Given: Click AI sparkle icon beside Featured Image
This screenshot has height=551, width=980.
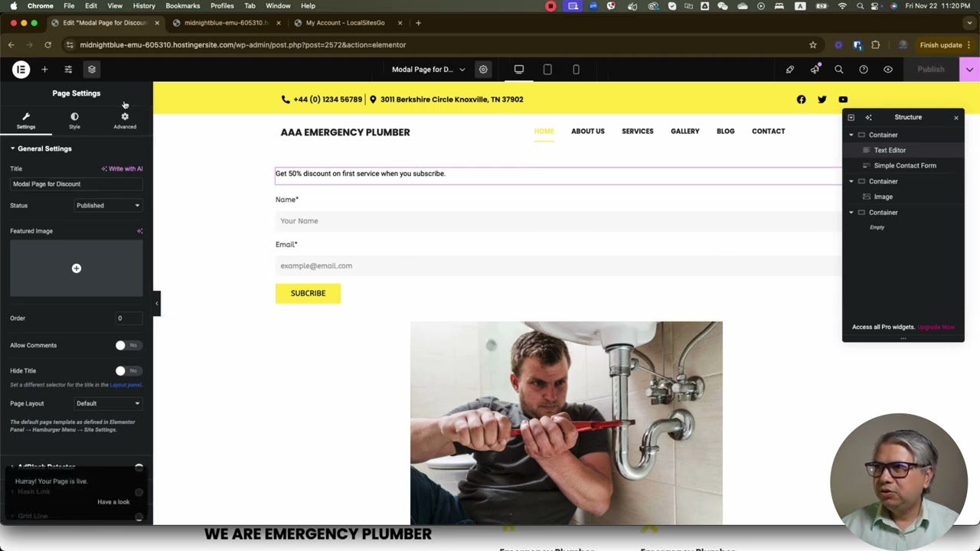Looking at the screenshot, I should click(x=139, y=231).
